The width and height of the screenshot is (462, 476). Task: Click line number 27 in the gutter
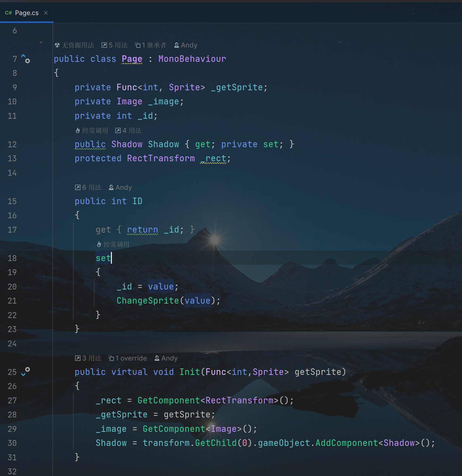click(12, 400)
